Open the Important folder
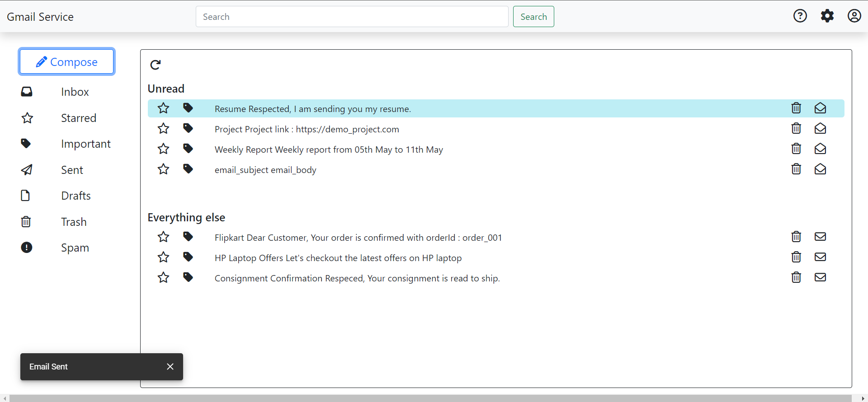This screenshot has width=868, height=402. click(x=86, y=144)
